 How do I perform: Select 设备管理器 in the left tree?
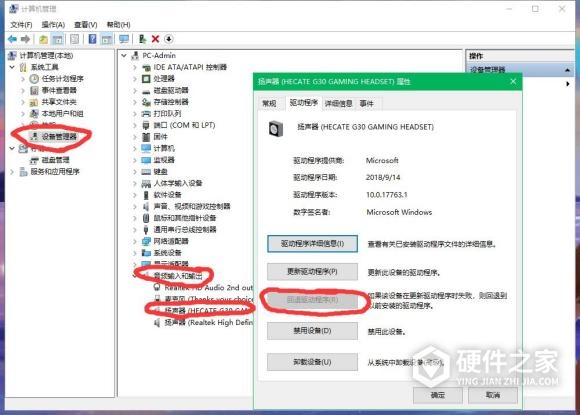click(x=59, y=136)
